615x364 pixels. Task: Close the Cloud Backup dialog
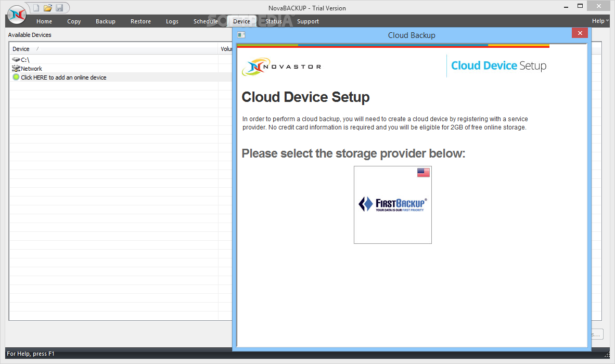click(580, 33)
